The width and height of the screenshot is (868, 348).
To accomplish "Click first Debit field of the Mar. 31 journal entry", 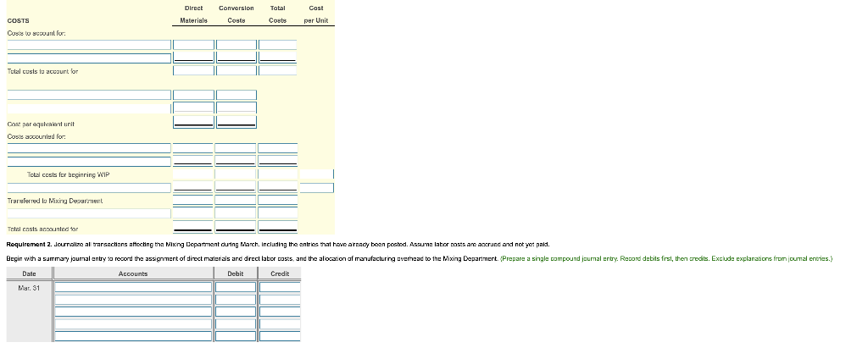I will (236, 287).
